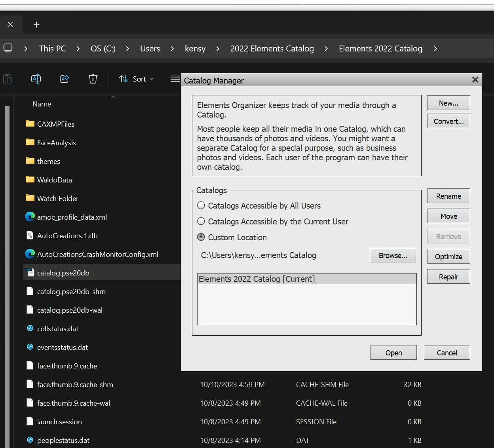Click the catalog.pse20db file icon
This screenshot has height=448, width=494.
coord(30,272)
